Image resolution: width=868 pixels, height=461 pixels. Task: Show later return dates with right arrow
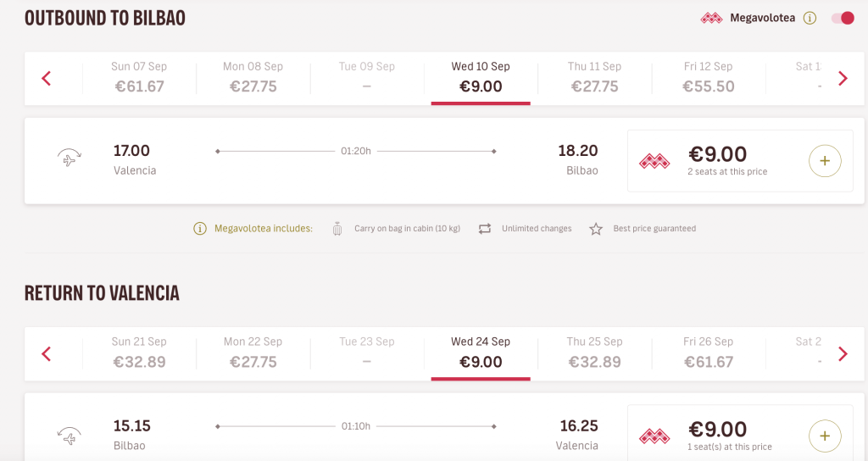tap(843, 353)
